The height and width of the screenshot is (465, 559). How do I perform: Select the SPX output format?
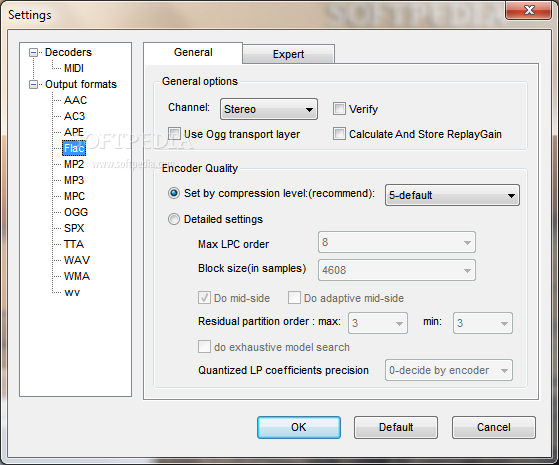74,228
